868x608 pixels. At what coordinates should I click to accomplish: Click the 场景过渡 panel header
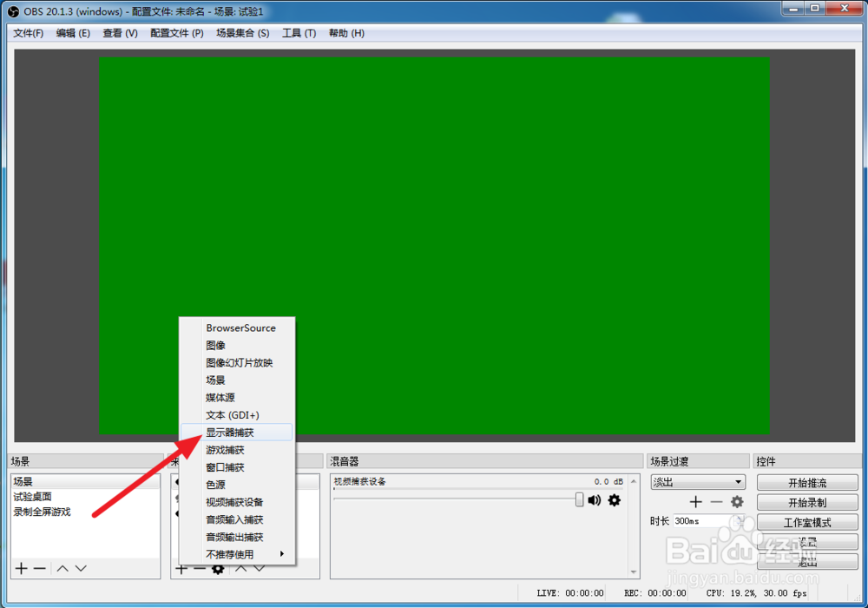tap(698, 461)
